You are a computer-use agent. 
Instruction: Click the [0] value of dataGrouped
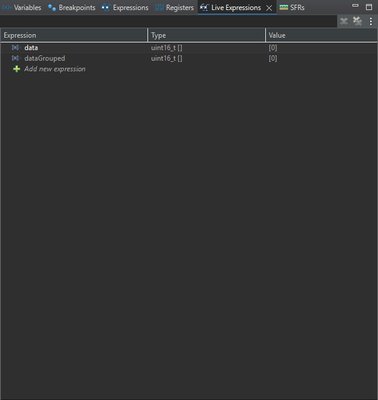pyautogui.click(x=273, y=58)
